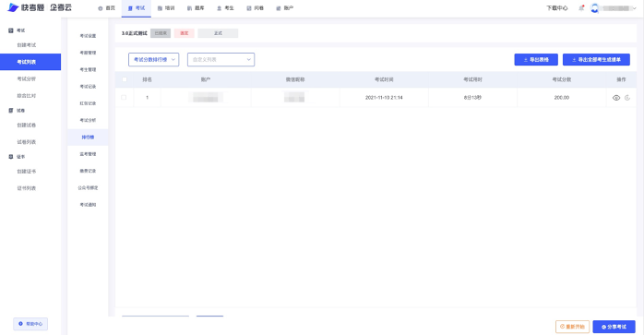The width and height of the screenshot is (644, 335).
Task: Click the 2021-11-10 21:14 cell
Action: [384, 98]
